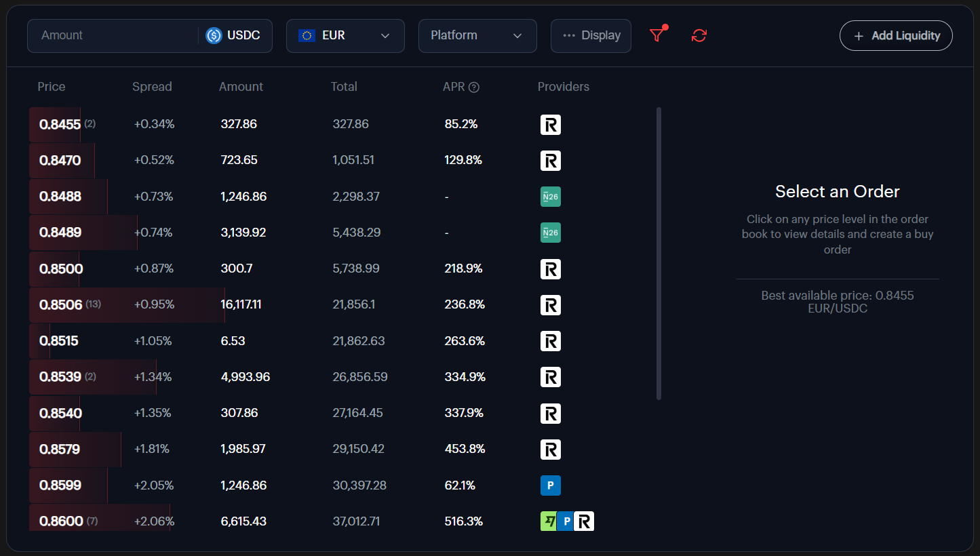Click the EU flag icon in the currency selector

pyautogui.click(x=307, y=35)
